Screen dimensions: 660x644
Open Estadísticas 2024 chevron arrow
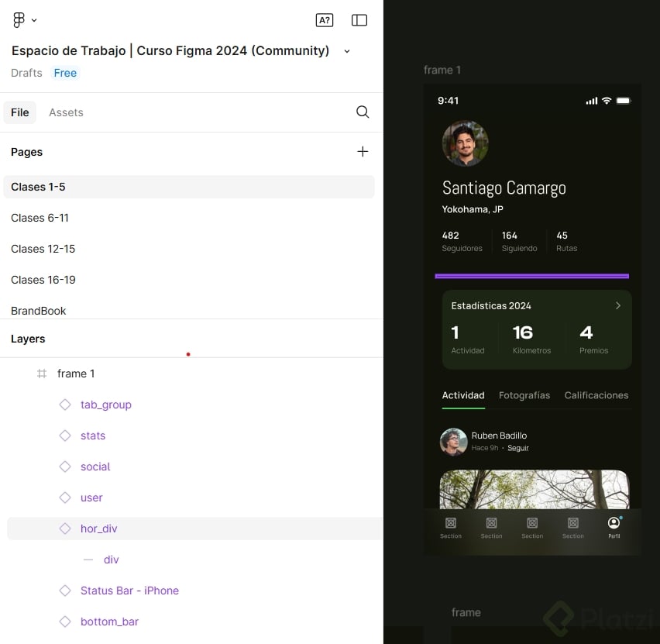[x=618, y=306]
